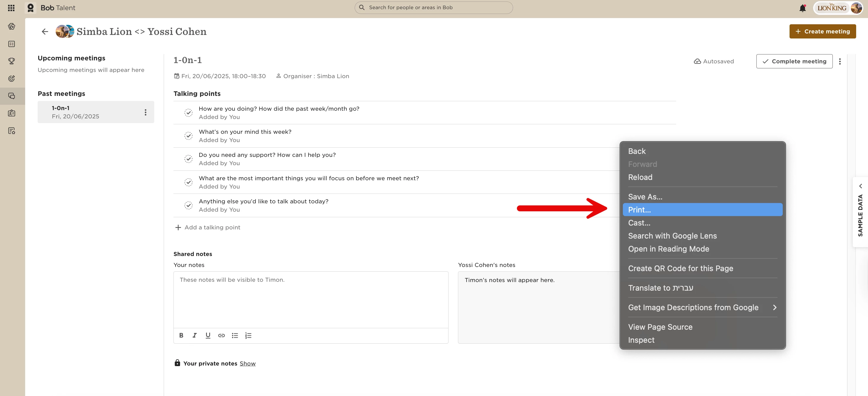Open first sidebar icon below apps grid
Screen dimensions: 868x396
point(12,26)
